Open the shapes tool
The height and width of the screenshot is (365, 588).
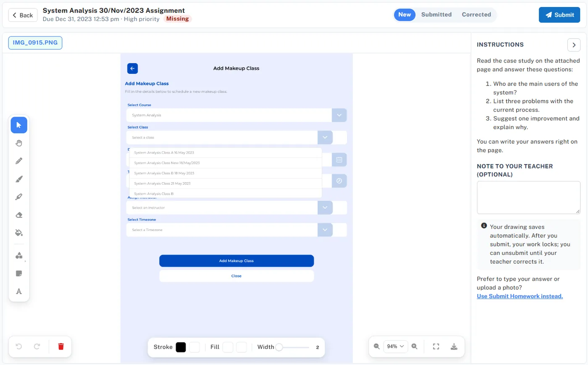[x=19, y=255]
